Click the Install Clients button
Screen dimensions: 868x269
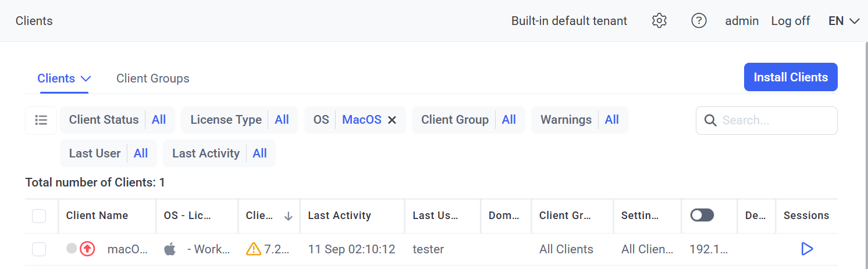coord(790,77)
